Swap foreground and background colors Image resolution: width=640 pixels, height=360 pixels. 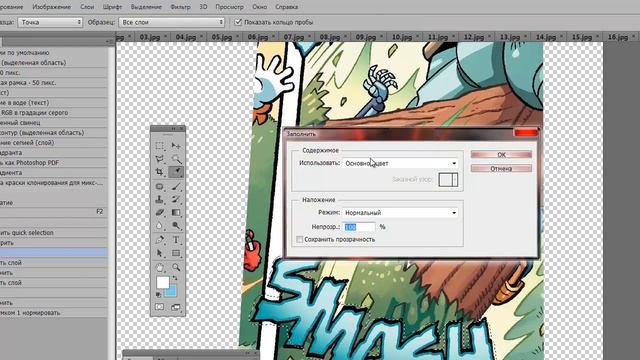175,278
